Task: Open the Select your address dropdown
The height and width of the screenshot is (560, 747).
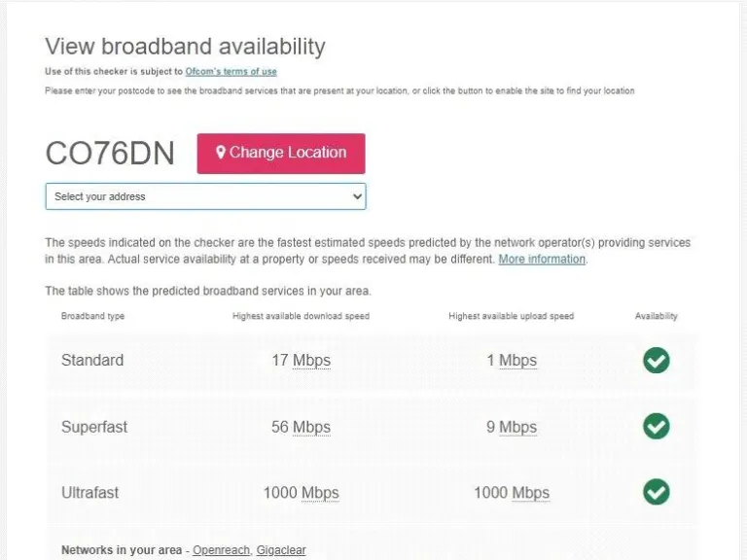Action: 205,196
